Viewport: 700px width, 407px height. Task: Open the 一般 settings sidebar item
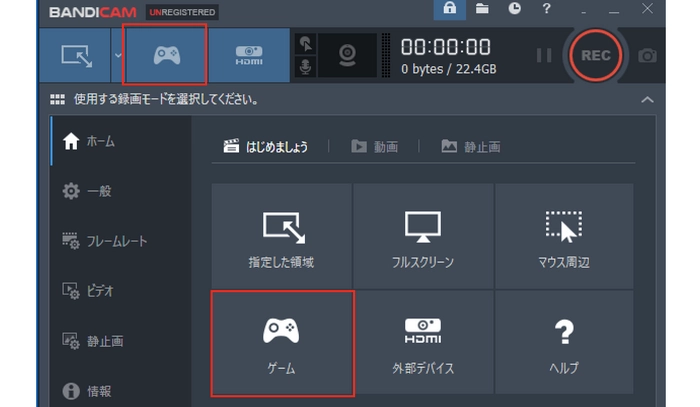click(x=121, y=191)
